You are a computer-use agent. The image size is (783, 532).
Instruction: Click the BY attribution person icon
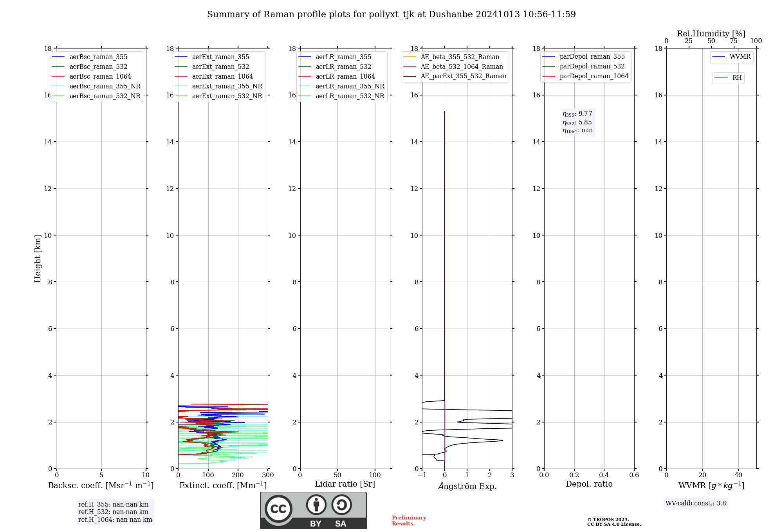tap(316, 505)
